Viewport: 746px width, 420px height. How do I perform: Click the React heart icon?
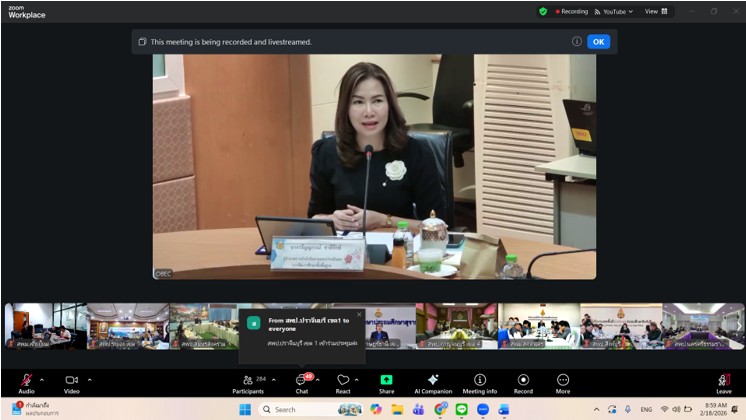point(342,381)
